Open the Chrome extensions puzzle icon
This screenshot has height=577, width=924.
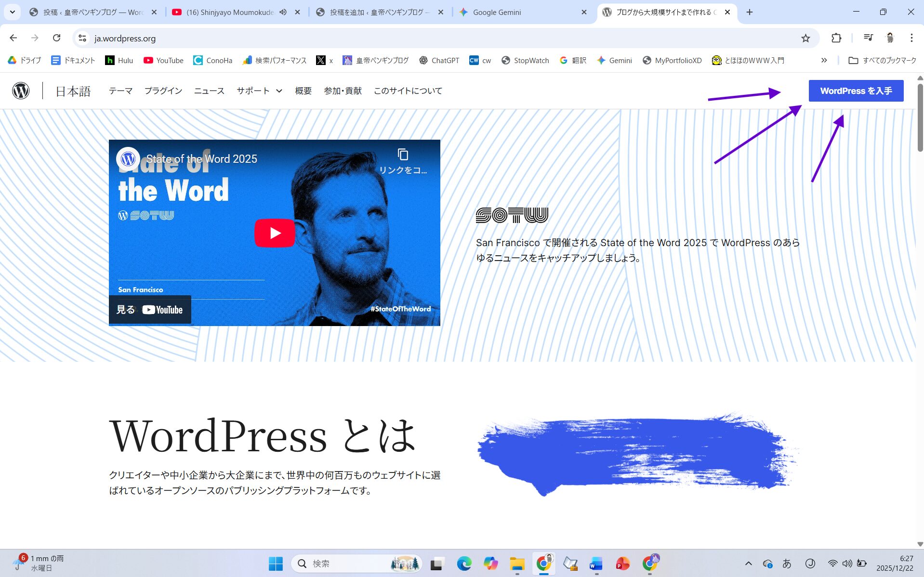836,38
